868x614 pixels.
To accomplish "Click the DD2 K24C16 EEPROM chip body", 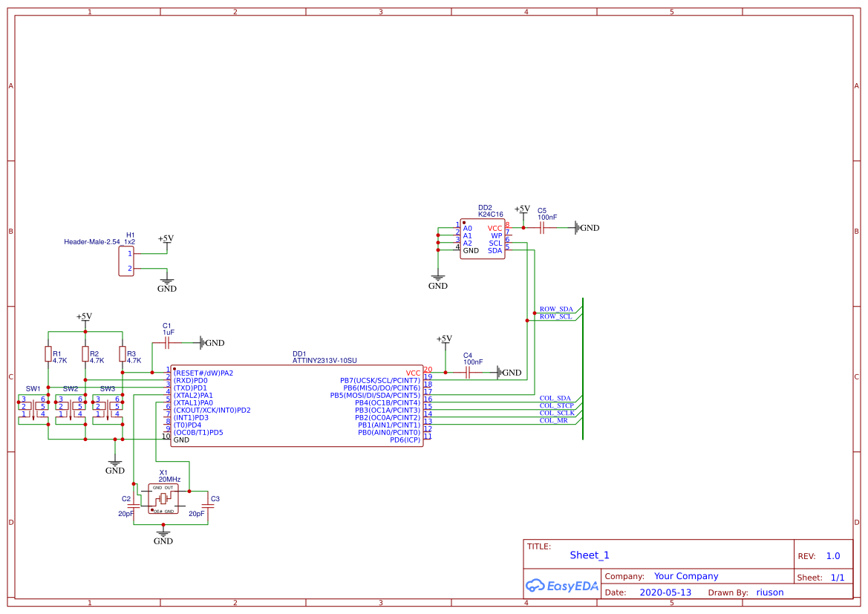I will point(482,240).
